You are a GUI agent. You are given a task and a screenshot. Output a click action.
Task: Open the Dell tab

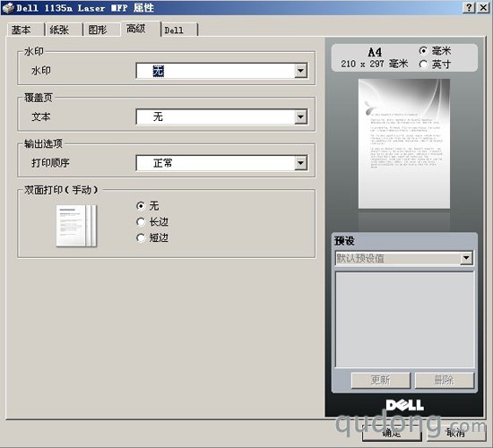click(x=179, y=30)
